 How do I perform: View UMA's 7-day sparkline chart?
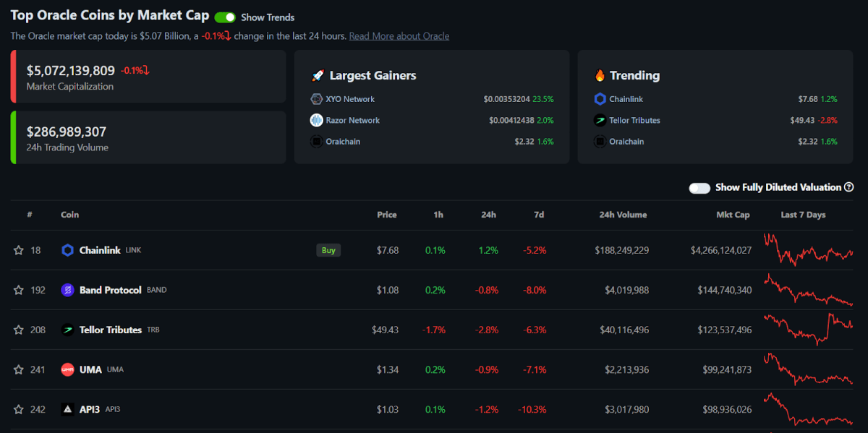[x=809, y=369]
